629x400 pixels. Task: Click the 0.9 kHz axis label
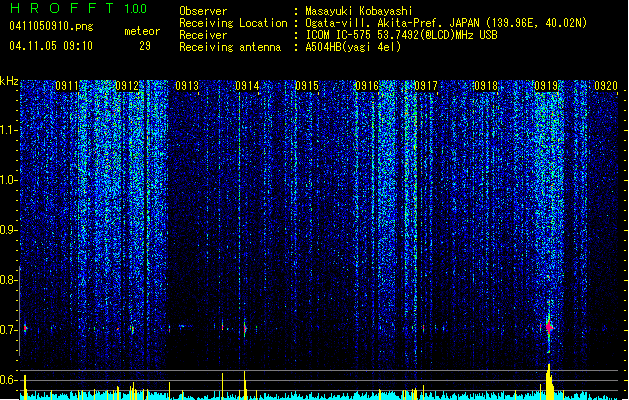click(x=8, y=230)
